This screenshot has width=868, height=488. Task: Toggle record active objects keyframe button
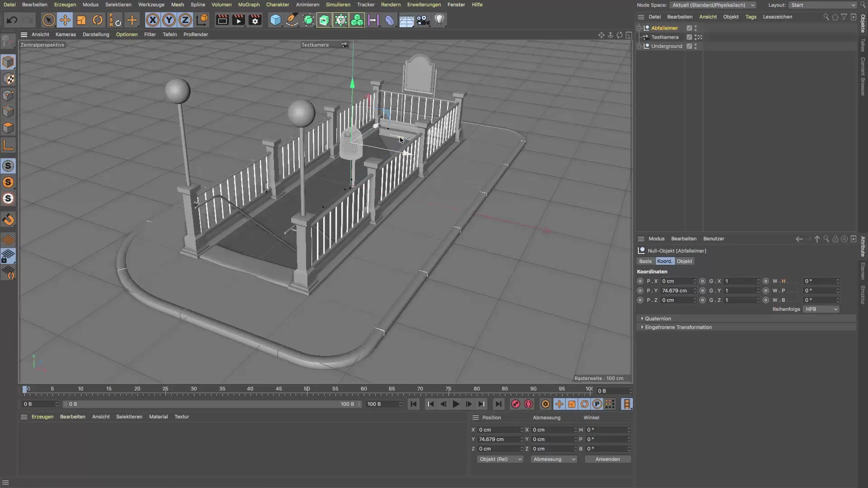pos(515,404)
